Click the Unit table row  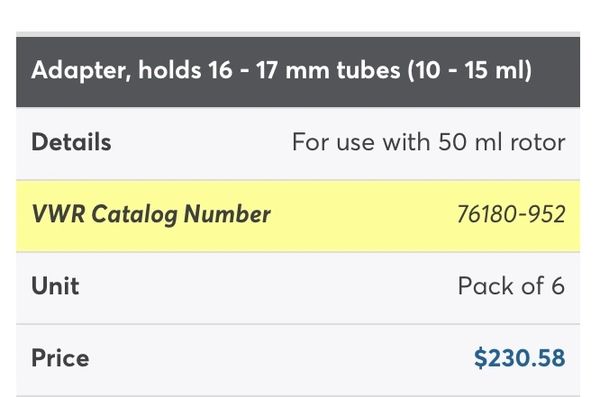298,288
